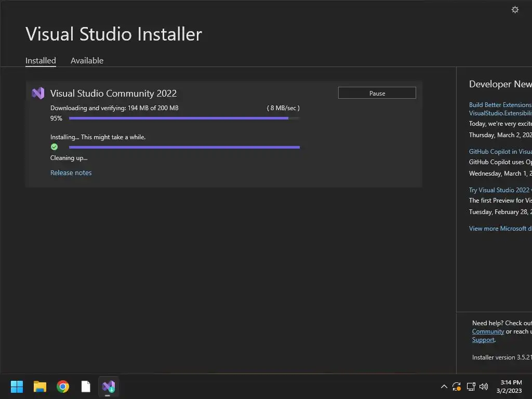The width and height of the screenshot is (532, 399).
Task: Click the green install complete checkmark
Action: pos(54,147)
